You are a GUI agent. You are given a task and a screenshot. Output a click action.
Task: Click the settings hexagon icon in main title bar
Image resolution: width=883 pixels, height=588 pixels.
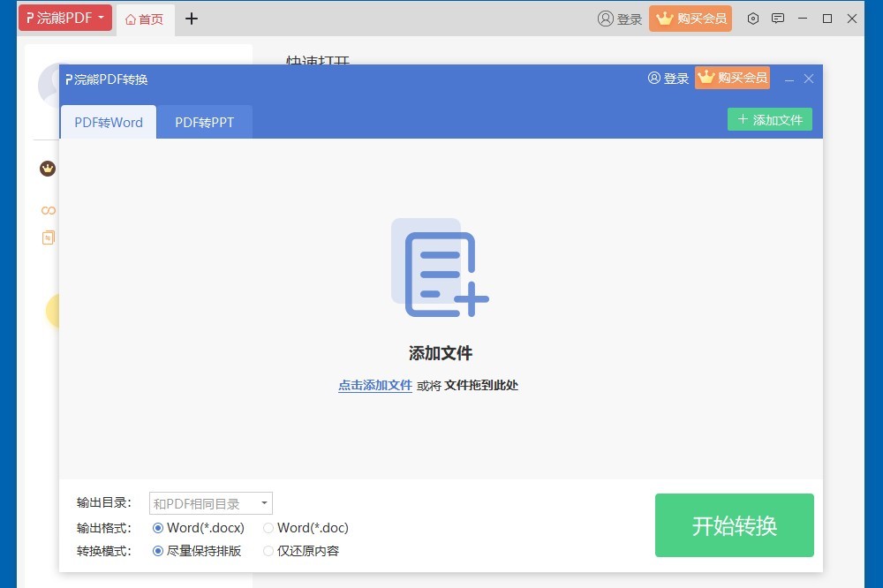[x=753, y=19]
